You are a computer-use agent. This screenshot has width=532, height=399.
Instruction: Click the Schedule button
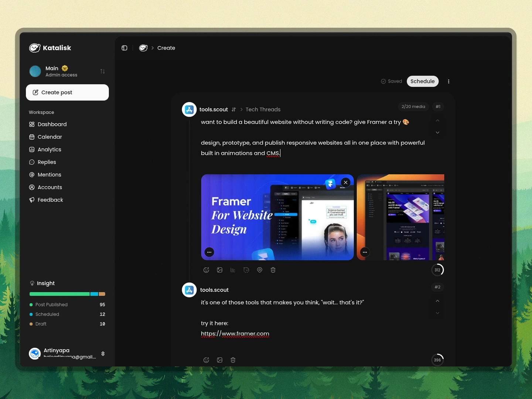(x=423, y=81)
